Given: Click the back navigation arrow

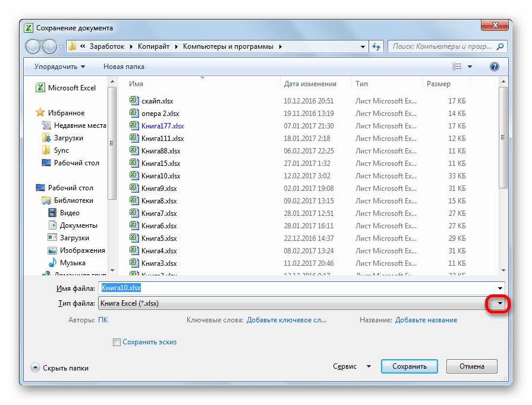Looking at the screenshot, I should click(33, 46).
